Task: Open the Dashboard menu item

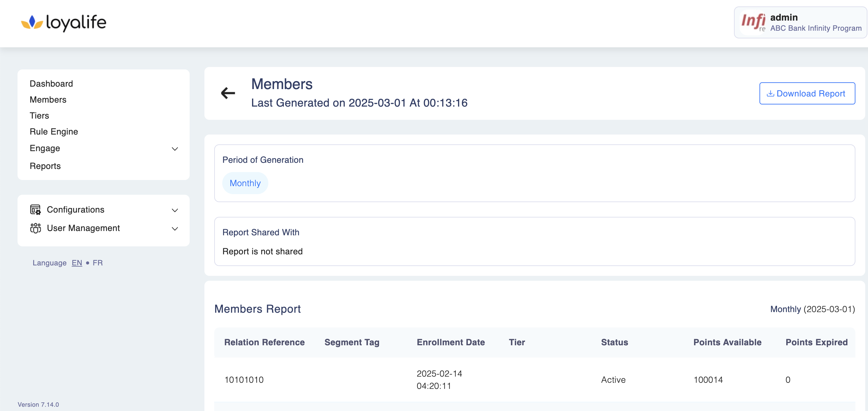Action: [51, 84]
